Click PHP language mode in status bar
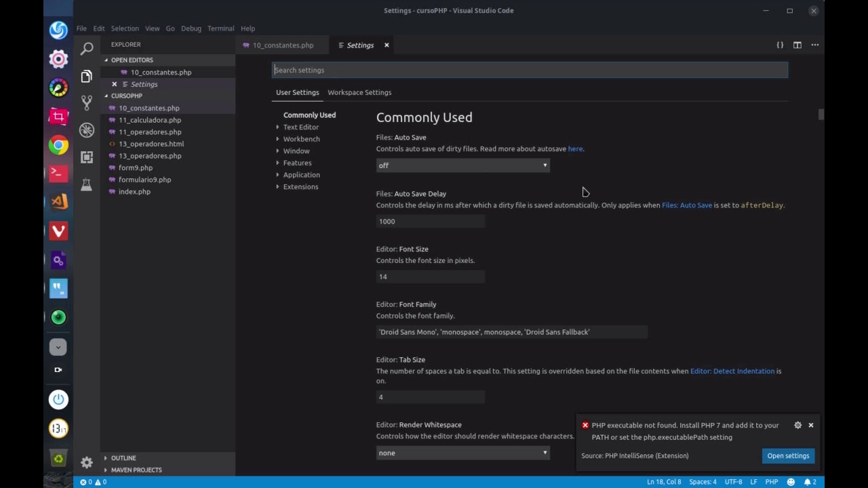This screenshot has width=868, height=488. coord(772,482)
